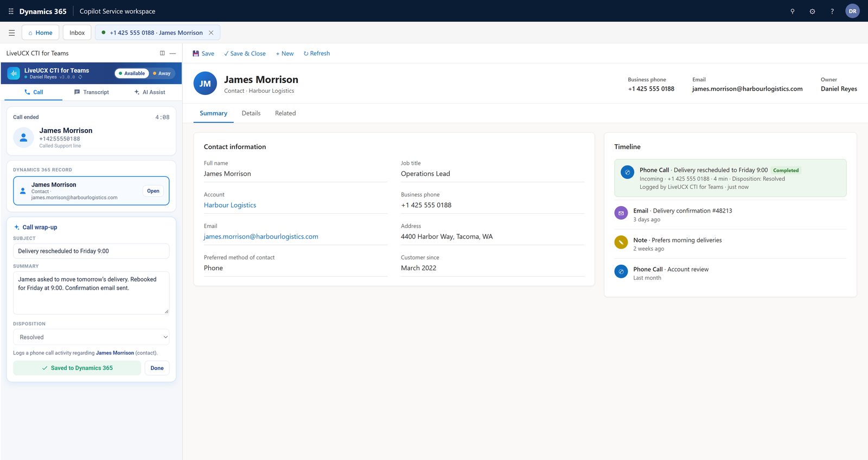The image size is (868, 460).
Task: Pop out the LiveUCX panel layout icon
Action: coord(162,53)
